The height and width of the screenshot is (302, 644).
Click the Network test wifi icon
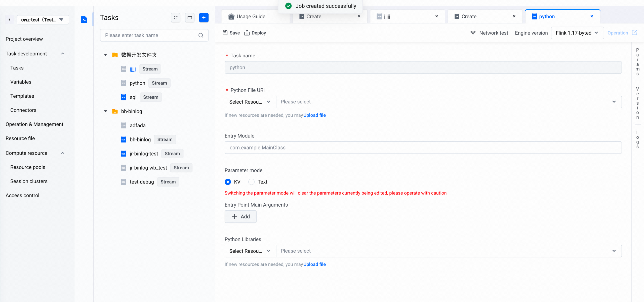coord(473,33)
